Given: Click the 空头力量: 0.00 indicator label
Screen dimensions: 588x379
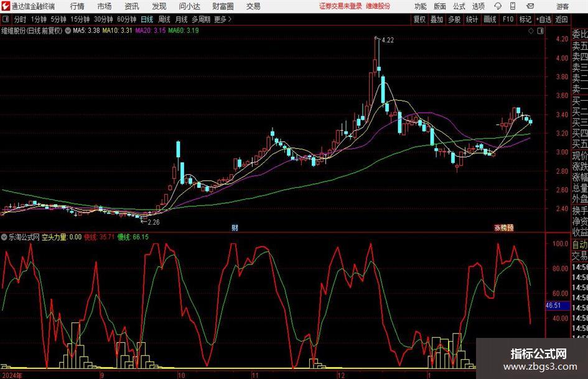Looking at the screenshot, I should (x=62, y=237).
